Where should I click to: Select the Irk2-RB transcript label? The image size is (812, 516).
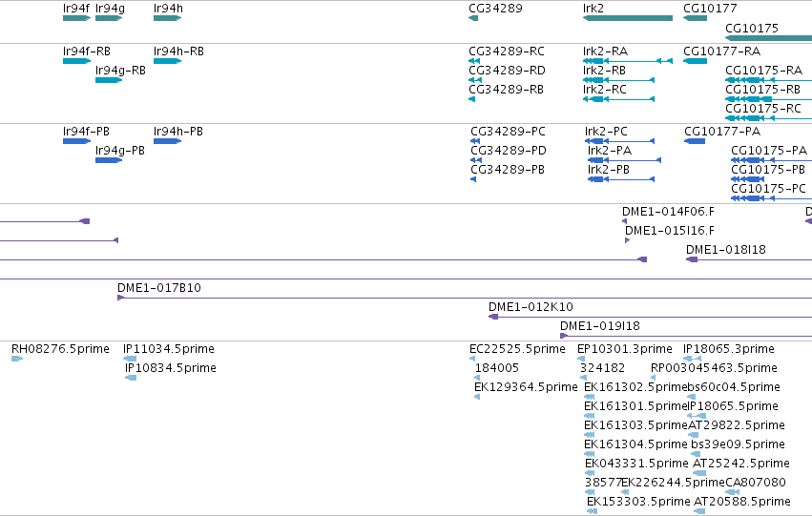(604, 71)
